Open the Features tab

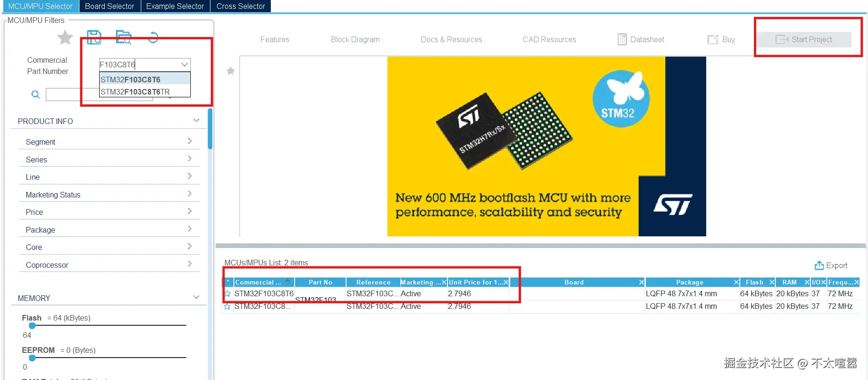click(275, 40)
